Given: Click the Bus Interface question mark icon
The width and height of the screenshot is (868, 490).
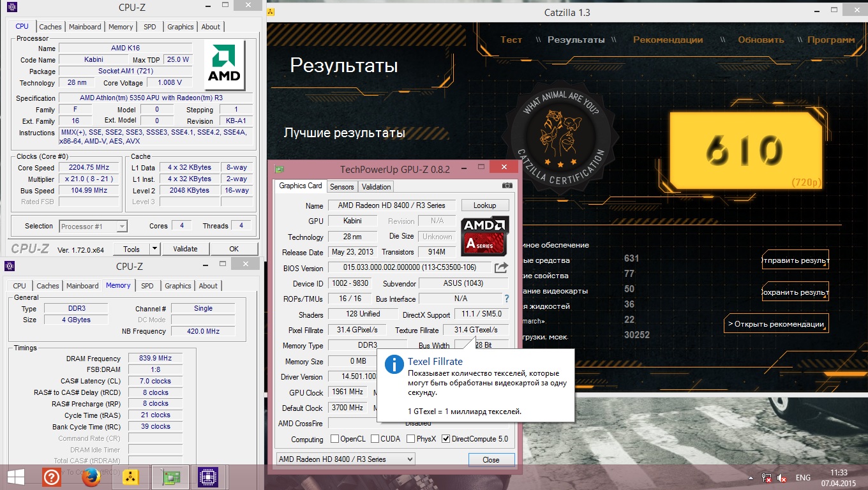Looking at the screenshot, I should [x=507, y=299].
